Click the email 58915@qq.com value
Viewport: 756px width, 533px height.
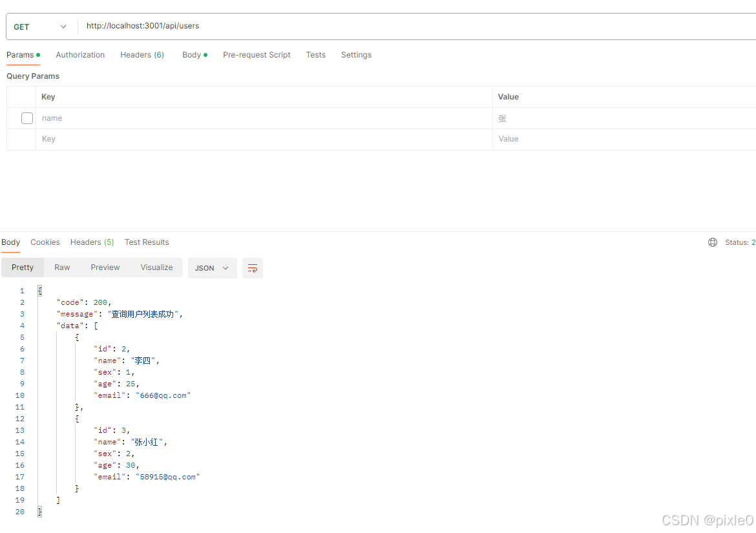[168, 477]
